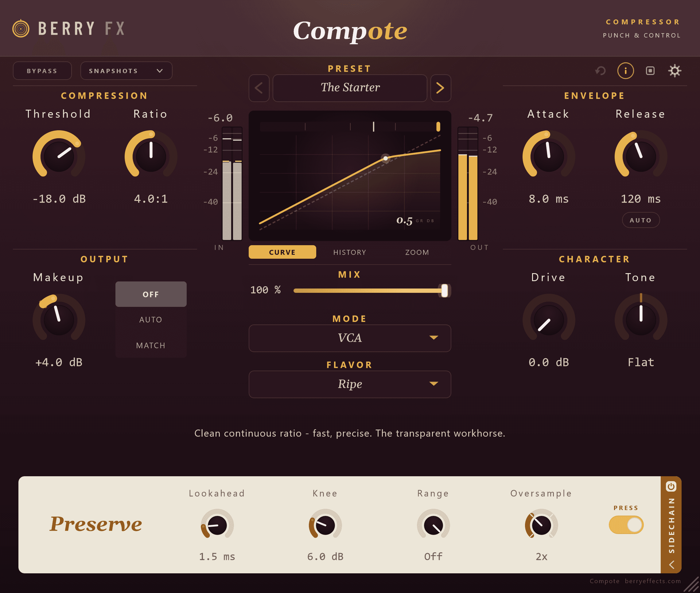
Task: Click the gain reduction meter bar handle
Action: point(438,127)
